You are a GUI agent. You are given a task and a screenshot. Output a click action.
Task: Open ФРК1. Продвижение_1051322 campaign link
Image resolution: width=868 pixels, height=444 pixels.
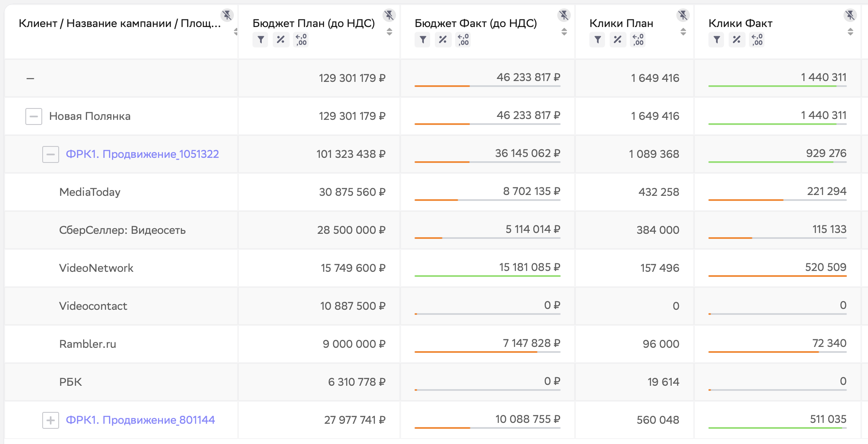(142, 154)
